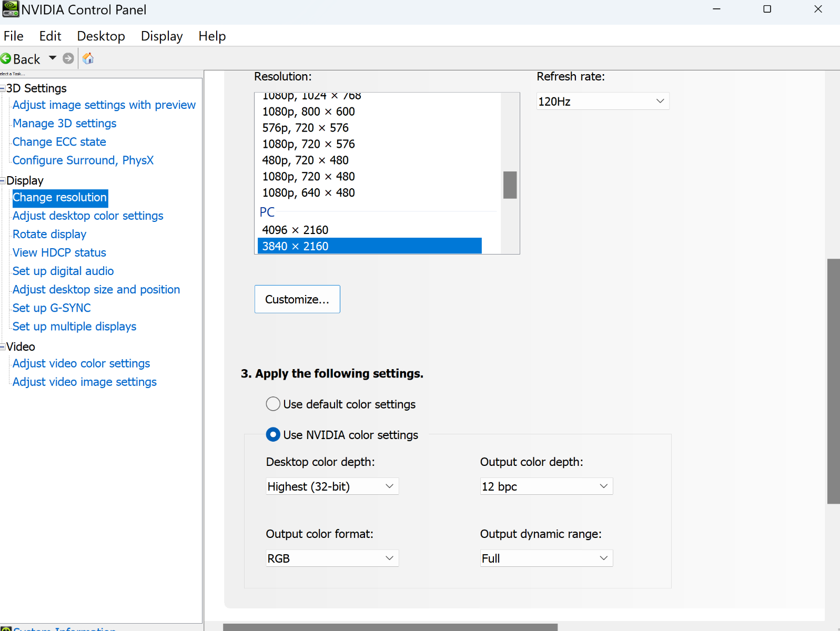This screenshot has width=840, height=631.
Task: Open the Desktop menu
Action: pyautogui.click(x=101, y=36)
